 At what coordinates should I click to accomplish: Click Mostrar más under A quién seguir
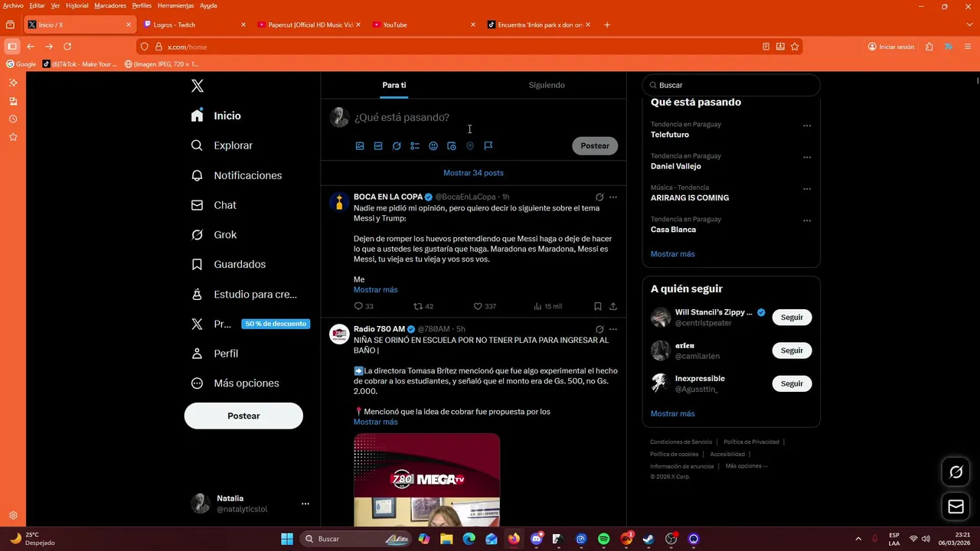pyautogui.click(x=672, y=413)
